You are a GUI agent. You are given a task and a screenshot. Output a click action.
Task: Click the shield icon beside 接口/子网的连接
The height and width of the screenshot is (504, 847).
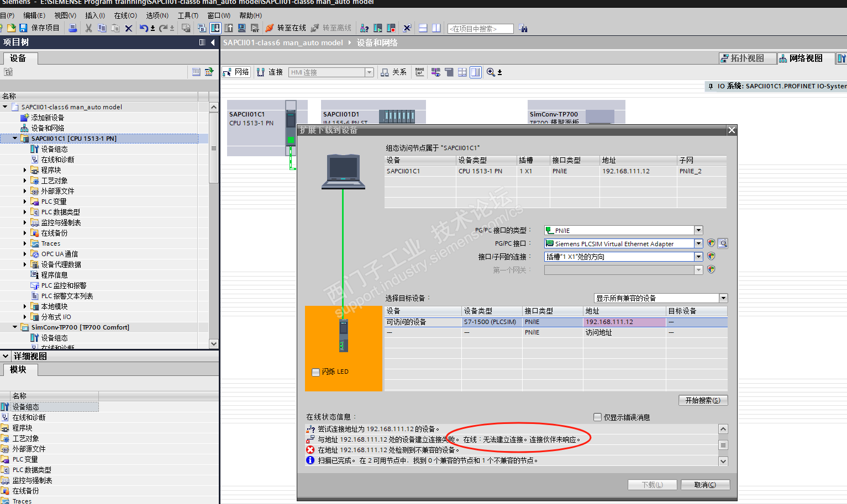(711, 256)
